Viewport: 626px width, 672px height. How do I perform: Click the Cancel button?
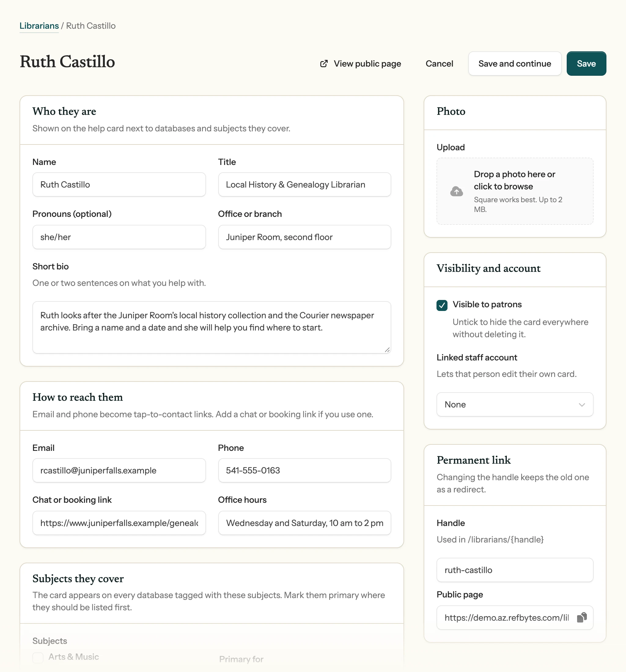(439, 64)
